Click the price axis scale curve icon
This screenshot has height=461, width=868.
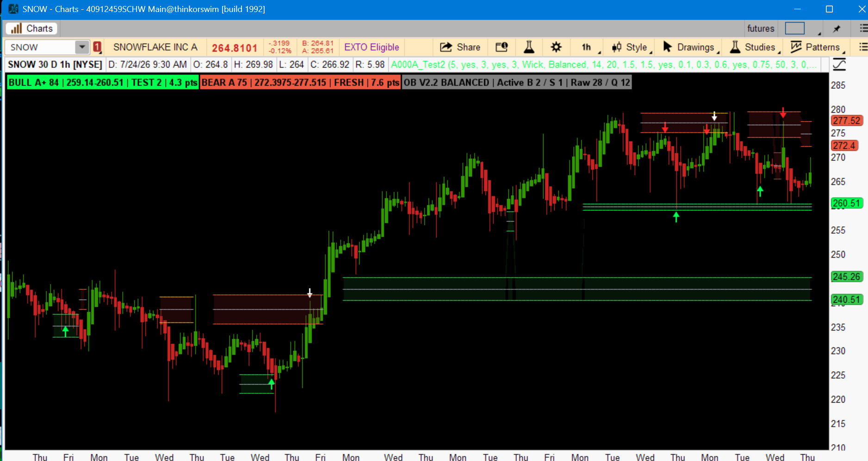point(839,65)
